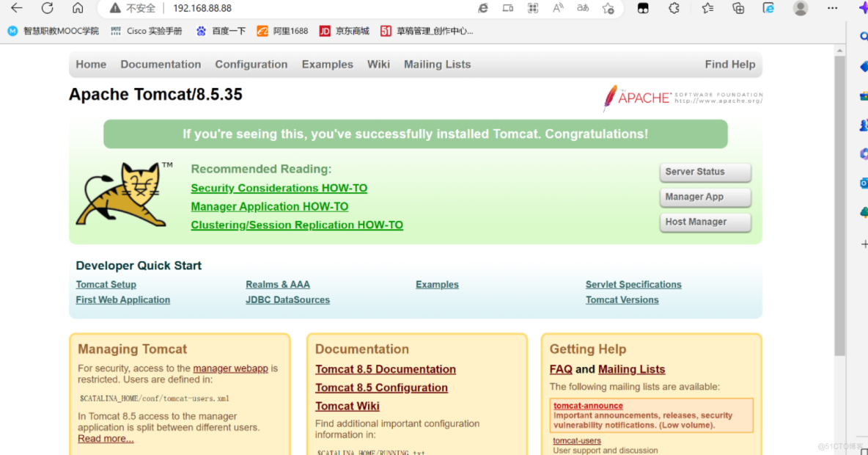Click the Apache Tomcat/8.5.35 heading text
This screenshot has width=868, height=455.
point(155,94)
